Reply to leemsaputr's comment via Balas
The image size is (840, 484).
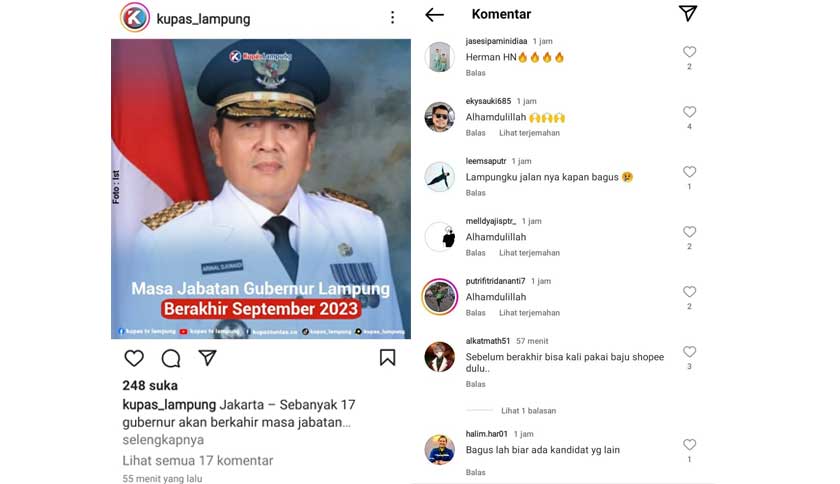(475, 193)
